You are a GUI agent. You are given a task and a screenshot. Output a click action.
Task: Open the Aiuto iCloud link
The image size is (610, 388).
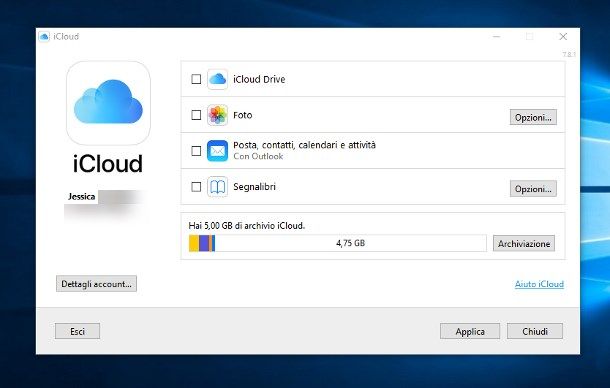539,284
